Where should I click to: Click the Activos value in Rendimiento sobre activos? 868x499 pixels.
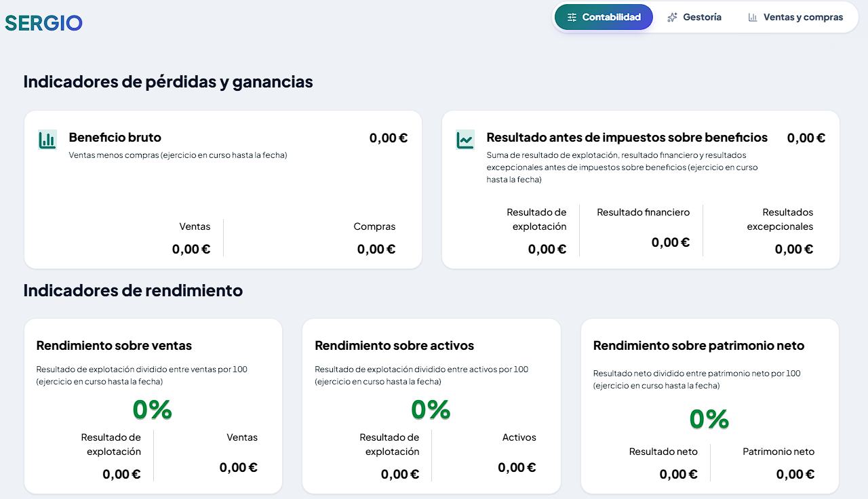[517, 467]
